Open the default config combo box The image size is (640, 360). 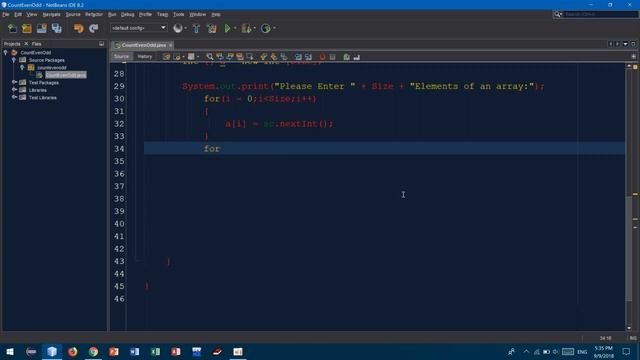pyautogui.click(x=139, y=28)
